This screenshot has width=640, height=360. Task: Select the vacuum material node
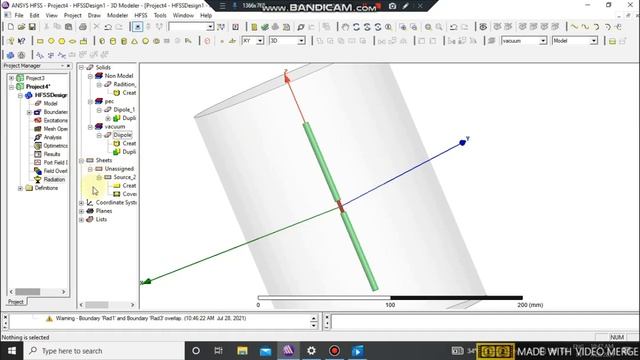[x=115, y=127]
